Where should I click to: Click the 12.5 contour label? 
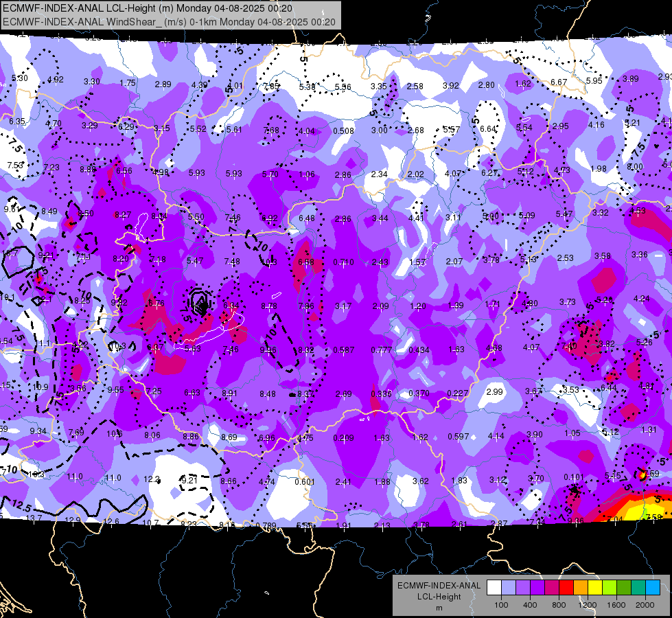(21, 505)
